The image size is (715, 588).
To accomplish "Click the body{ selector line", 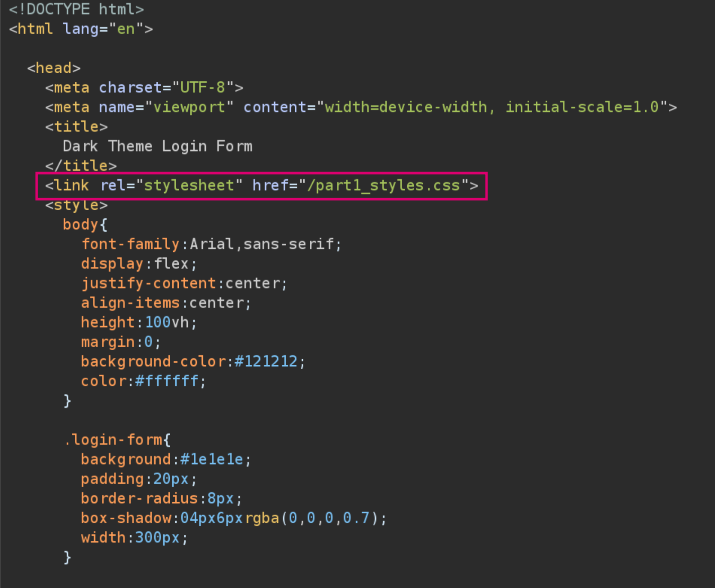I will 85,225.
